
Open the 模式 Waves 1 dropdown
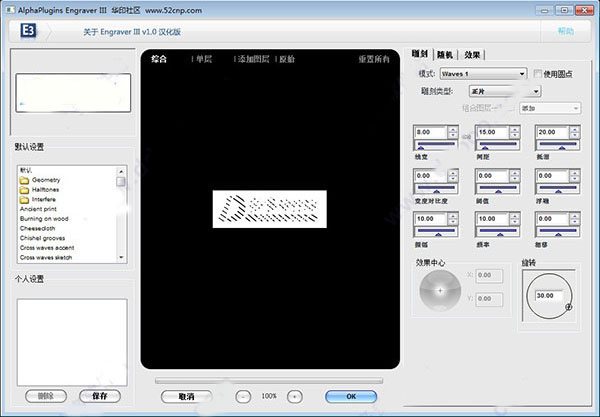pyautogui.click(x=483, y=73)
